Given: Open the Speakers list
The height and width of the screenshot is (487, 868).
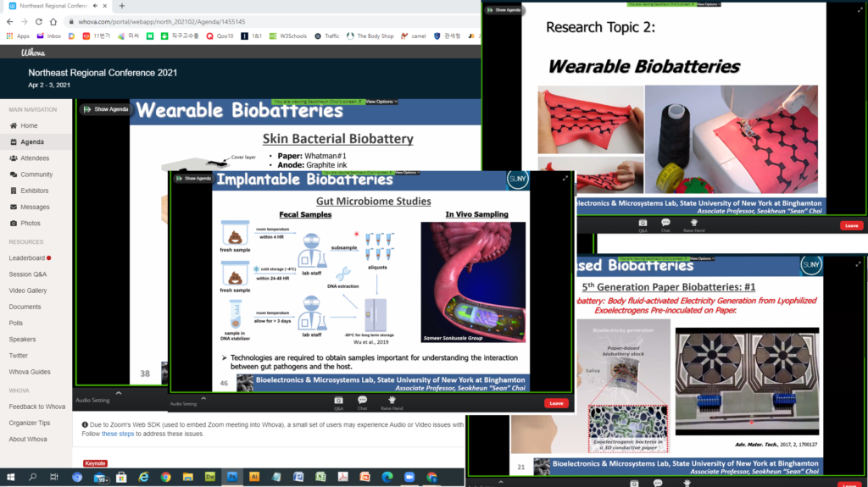Looking at the screenshot, I should 22,340.
